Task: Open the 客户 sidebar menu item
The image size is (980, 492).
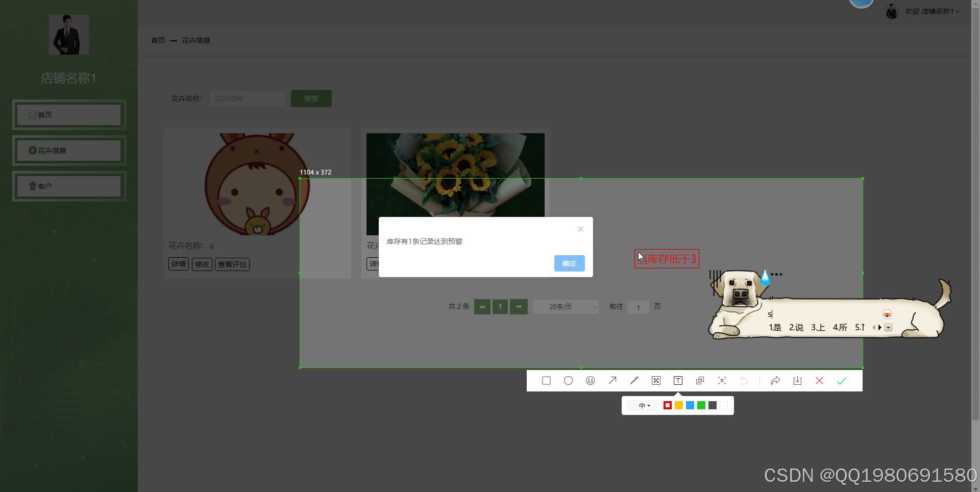Action: (68, 186)
